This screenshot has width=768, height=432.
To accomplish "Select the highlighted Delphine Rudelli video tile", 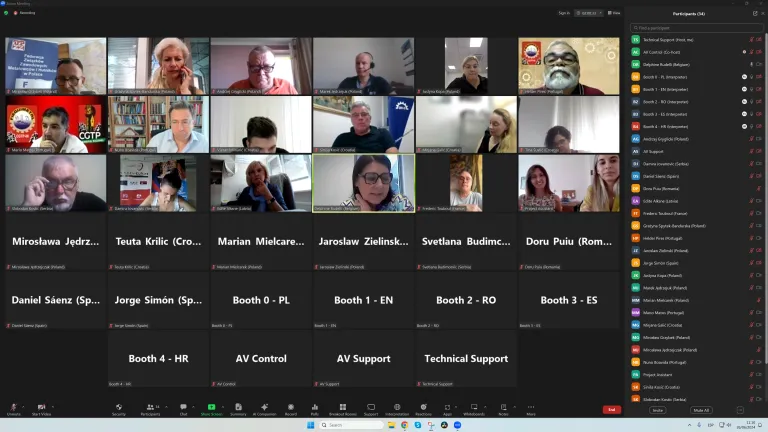I will coord(363,183).
